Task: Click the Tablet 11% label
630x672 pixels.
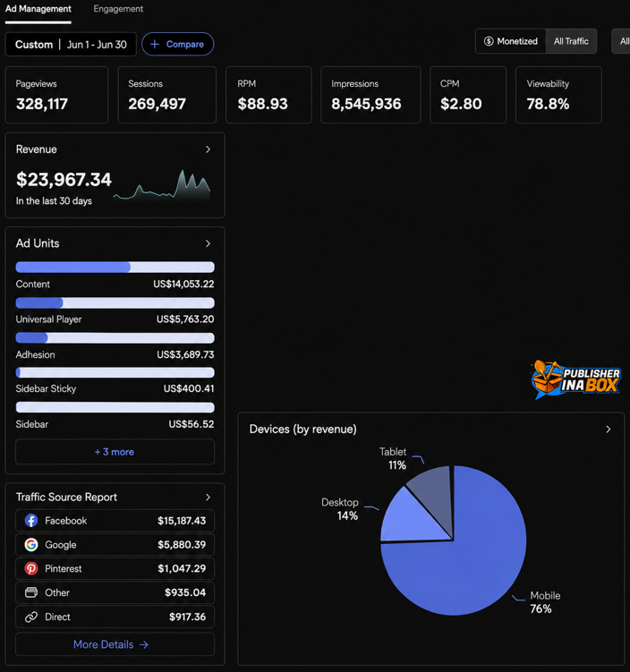Action: 393,458
